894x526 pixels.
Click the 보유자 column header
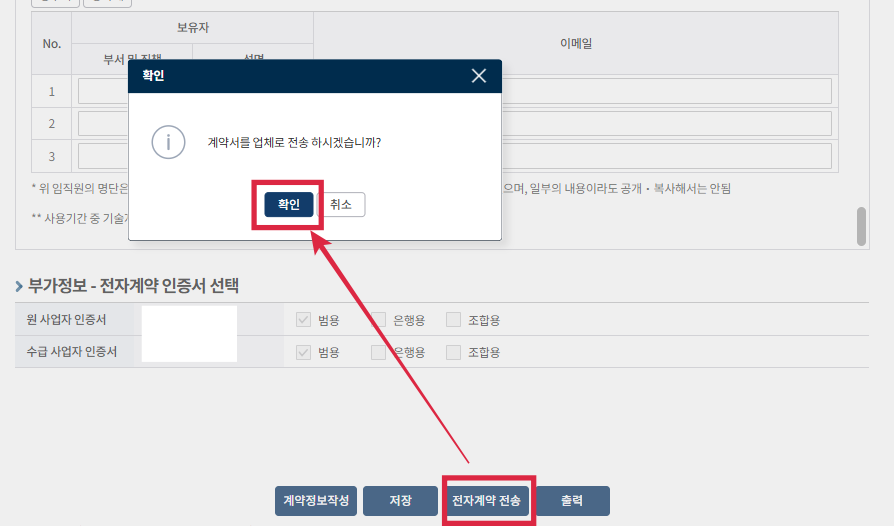click(x=193, y=27)
